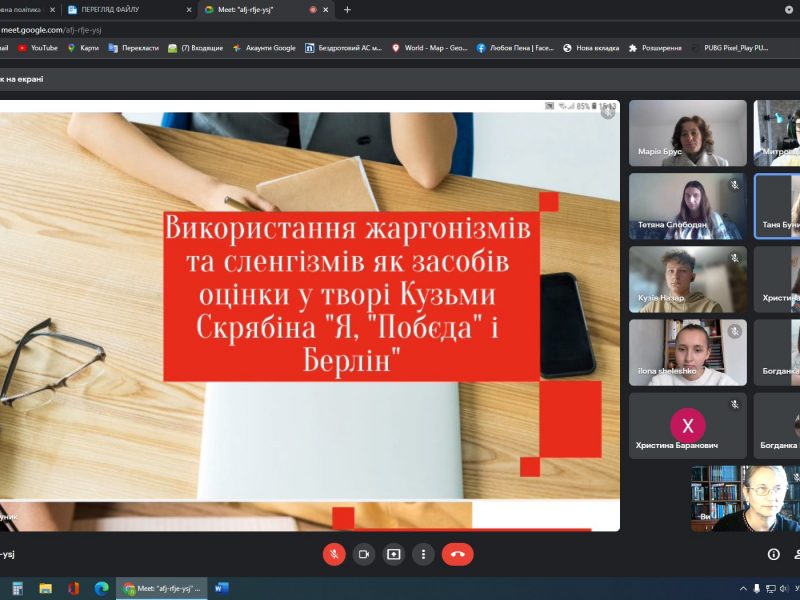Select Христина Баранович participant tile
Screen dimensions: 800x600
pos(688,425)
